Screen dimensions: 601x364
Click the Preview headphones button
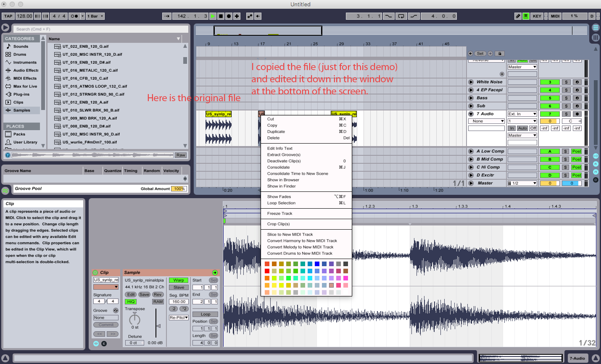(x=8, y=155)
